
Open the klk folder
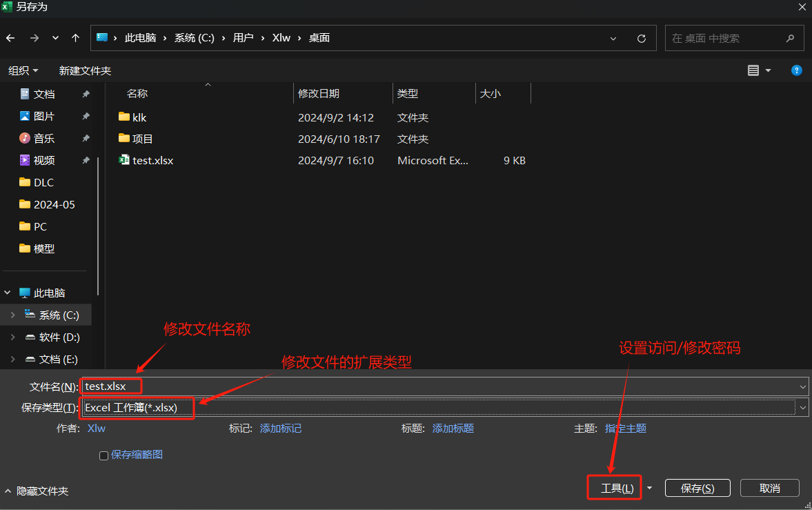(x=139, y=117)
